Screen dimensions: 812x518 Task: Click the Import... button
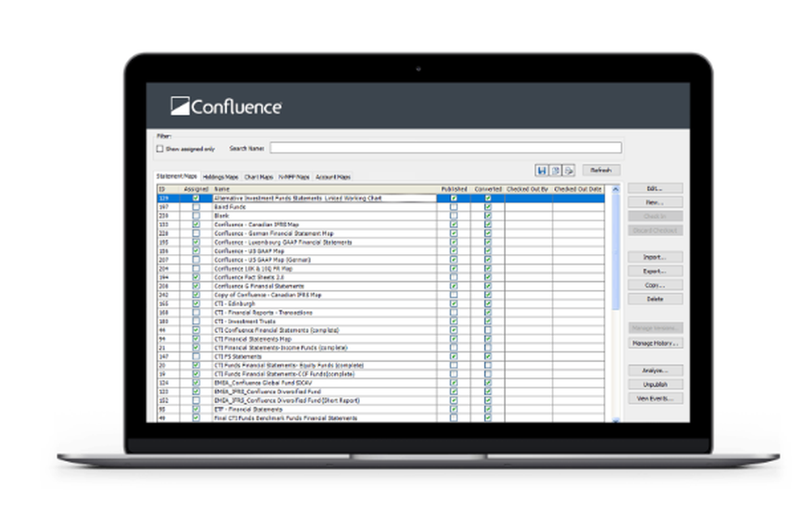(655, 257)
